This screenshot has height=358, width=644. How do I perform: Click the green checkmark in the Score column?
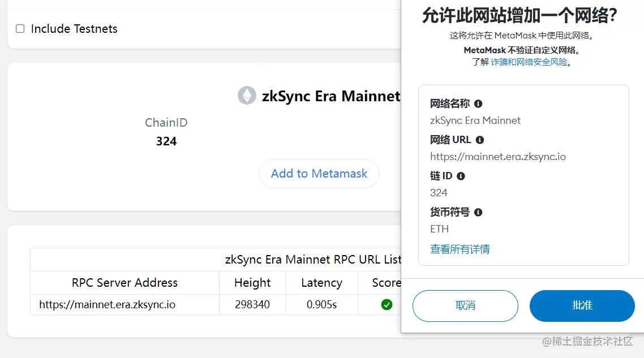[x=387, y=305]
